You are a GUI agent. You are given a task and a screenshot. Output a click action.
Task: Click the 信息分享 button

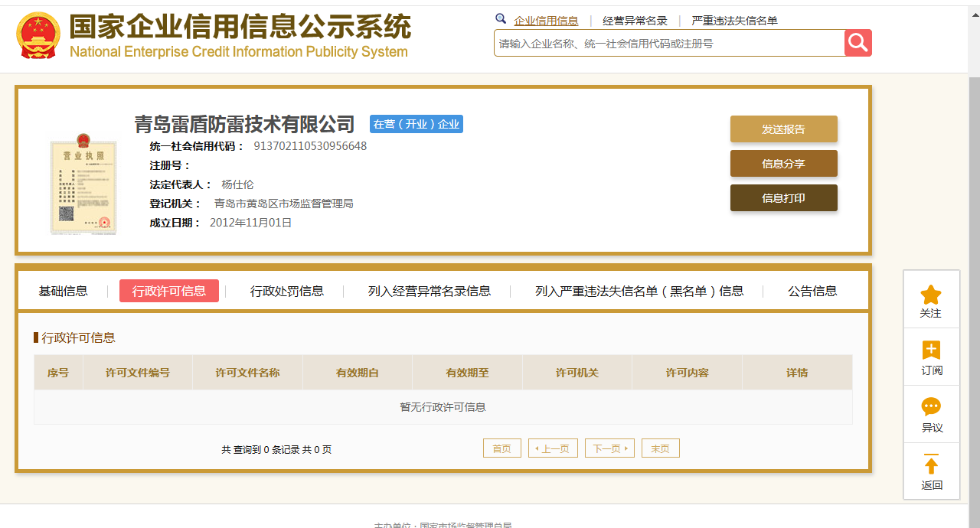pos(783,164)
